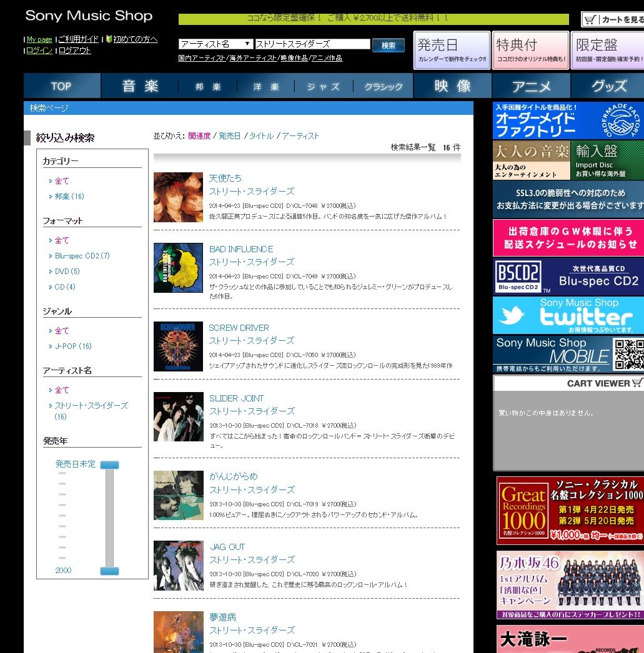Open the 特典付 bonus items button

(530, 51)
